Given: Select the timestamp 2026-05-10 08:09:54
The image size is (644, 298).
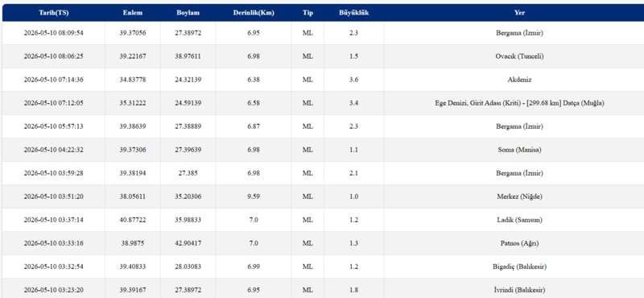Looking at the screenshot, I should coord(53,33).
